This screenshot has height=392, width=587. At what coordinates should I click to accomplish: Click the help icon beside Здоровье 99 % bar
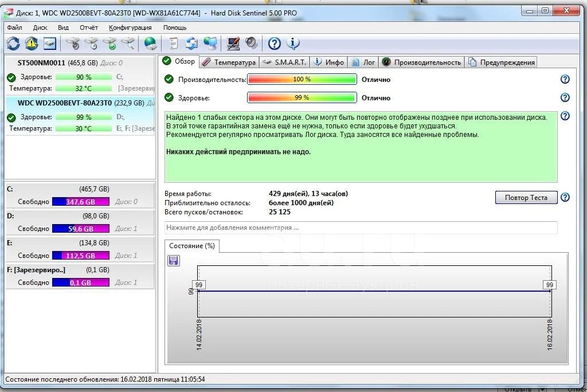click(x=565, y=97)
